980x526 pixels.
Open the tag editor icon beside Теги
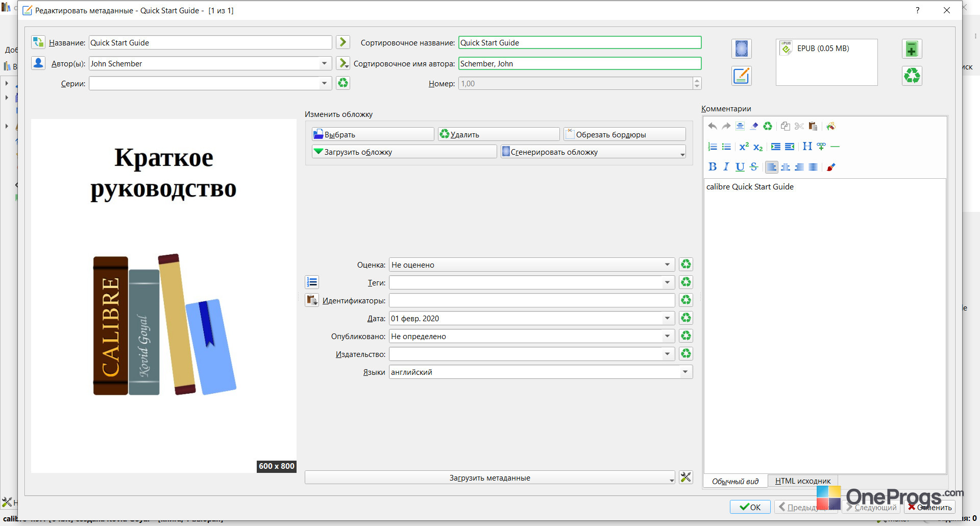coord(312,282)
